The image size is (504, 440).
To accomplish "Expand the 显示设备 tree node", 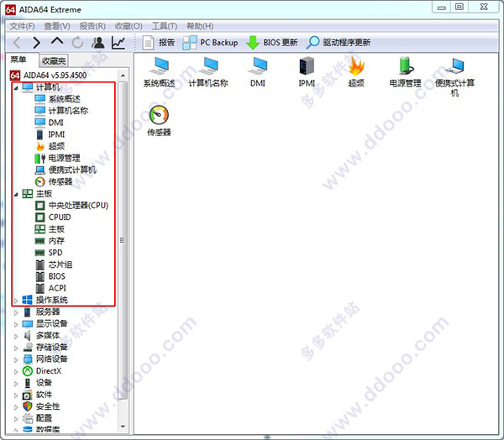I will pos(16,324).
